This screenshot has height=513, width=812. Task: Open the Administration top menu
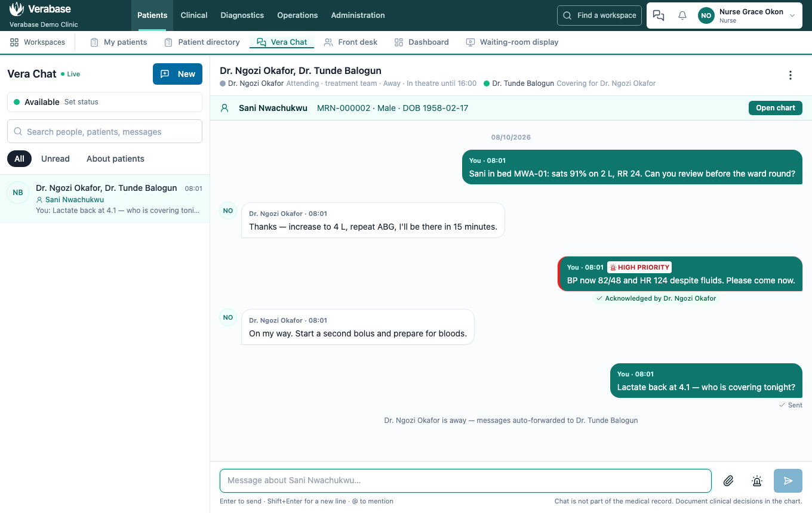tap(358, 16)
